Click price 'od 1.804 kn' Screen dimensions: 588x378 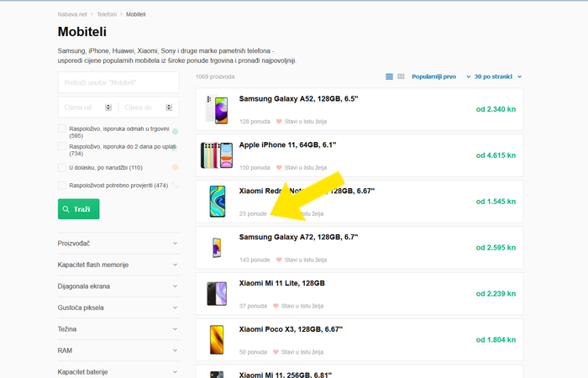pyautogui.click(x=496, y=339)
